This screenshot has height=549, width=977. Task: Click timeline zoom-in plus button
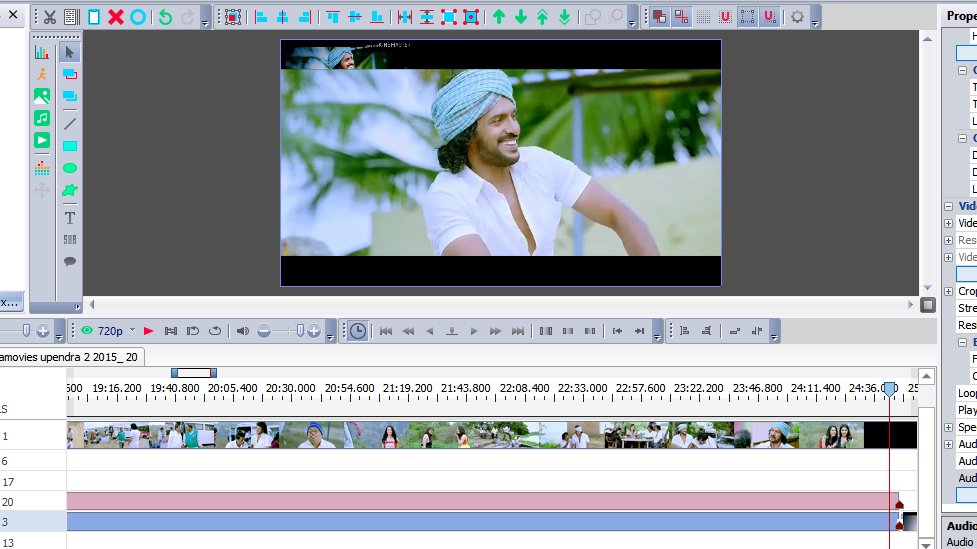tap(42, 331)
